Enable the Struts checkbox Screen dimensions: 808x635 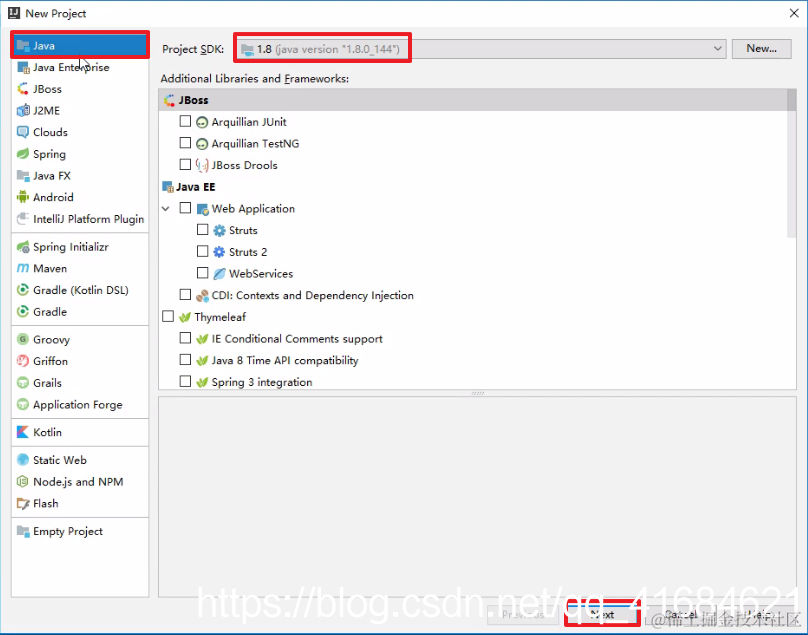[x=203, y=230]
